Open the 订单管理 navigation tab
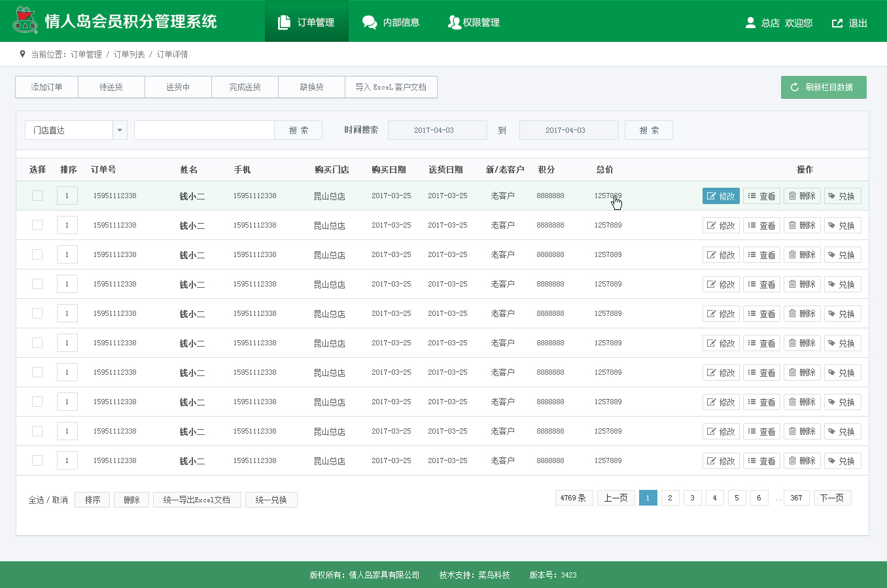887x588 pixels. (x=307, y=22)
